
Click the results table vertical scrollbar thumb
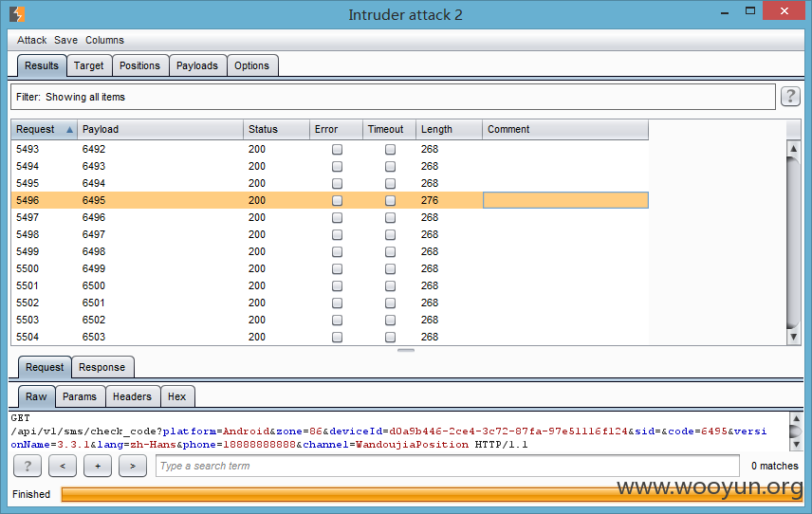tap(793, 242)
